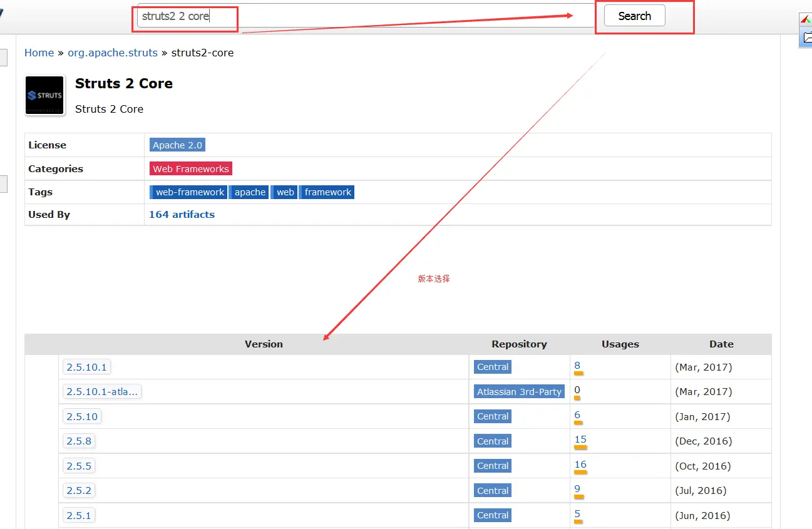The width and height of the screenshot is (812, 529).
Task: Select the web-framework tag
Action: pyautogui.click(x=188, y=192)
